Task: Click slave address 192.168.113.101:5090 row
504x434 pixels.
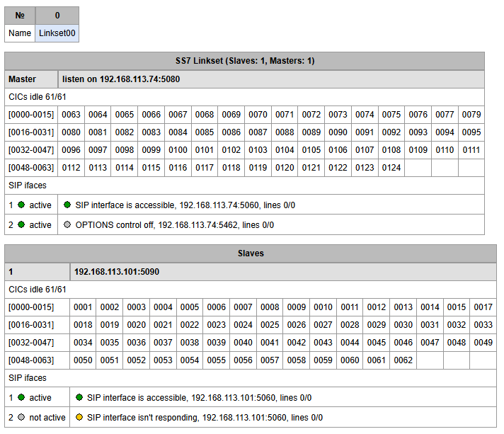Action: click(x=283, y=272)
